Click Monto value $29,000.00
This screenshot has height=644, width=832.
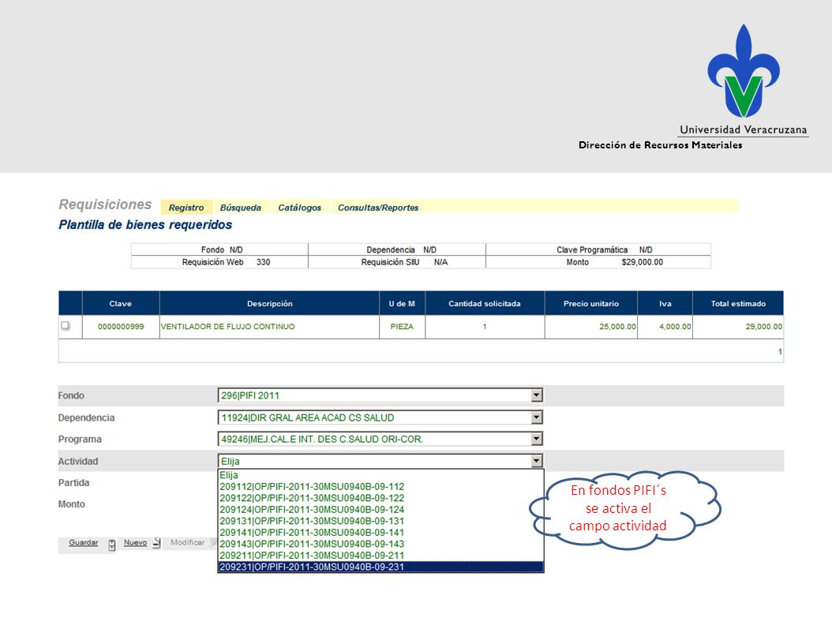(x=642, y=262)
